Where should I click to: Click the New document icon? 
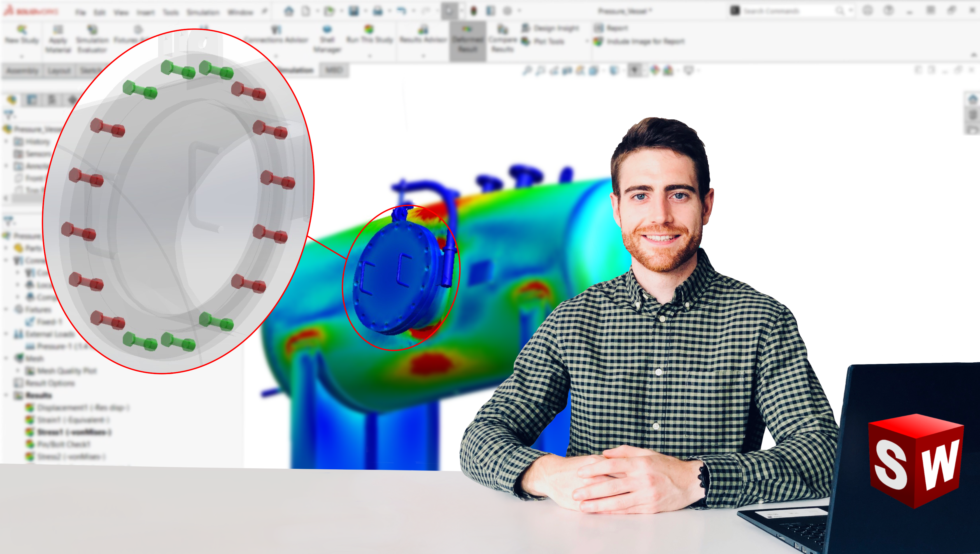click(306, 11)
